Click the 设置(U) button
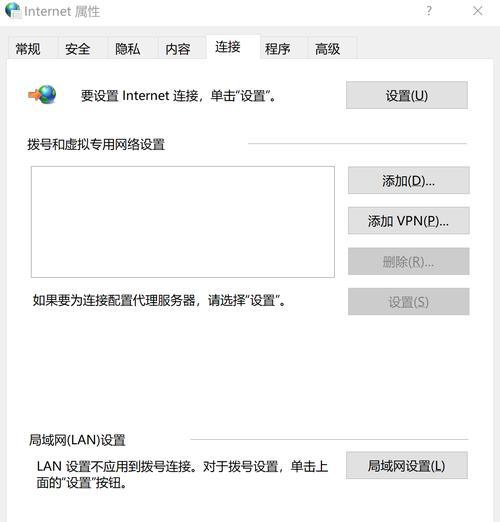Screen dimensions: 500x522 407,95
